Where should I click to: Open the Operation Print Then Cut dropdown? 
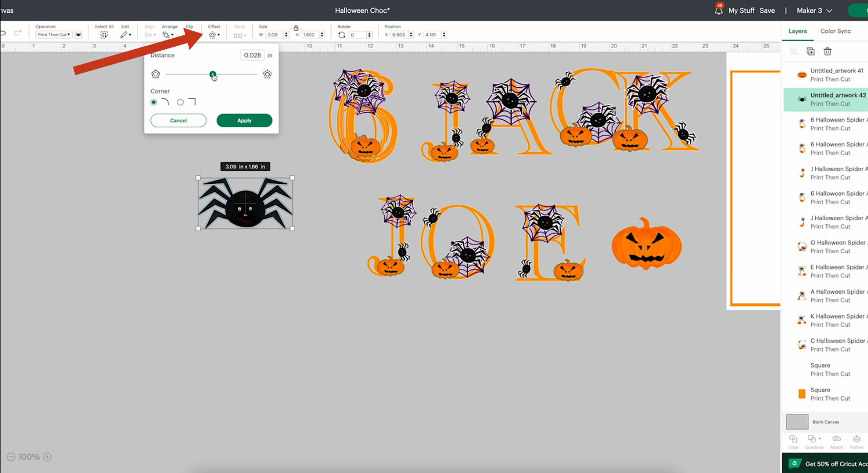(54, 35)
